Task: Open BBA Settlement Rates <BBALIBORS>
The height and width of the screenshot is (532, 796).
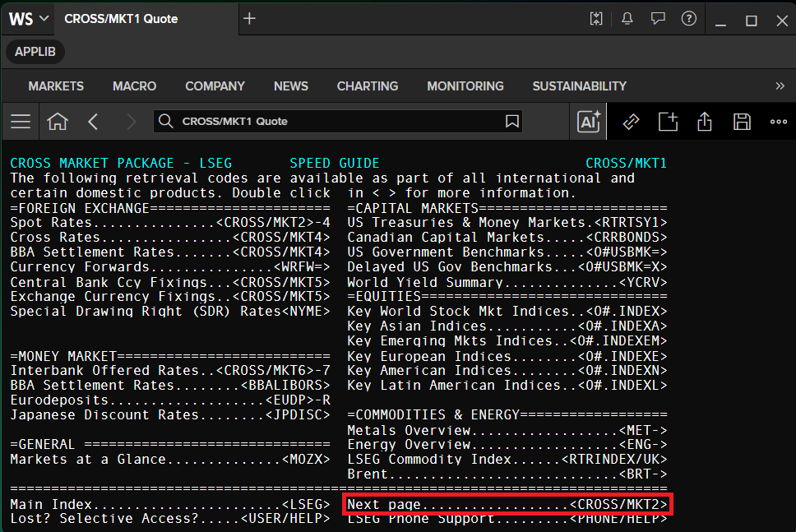Action: (285, 385)
